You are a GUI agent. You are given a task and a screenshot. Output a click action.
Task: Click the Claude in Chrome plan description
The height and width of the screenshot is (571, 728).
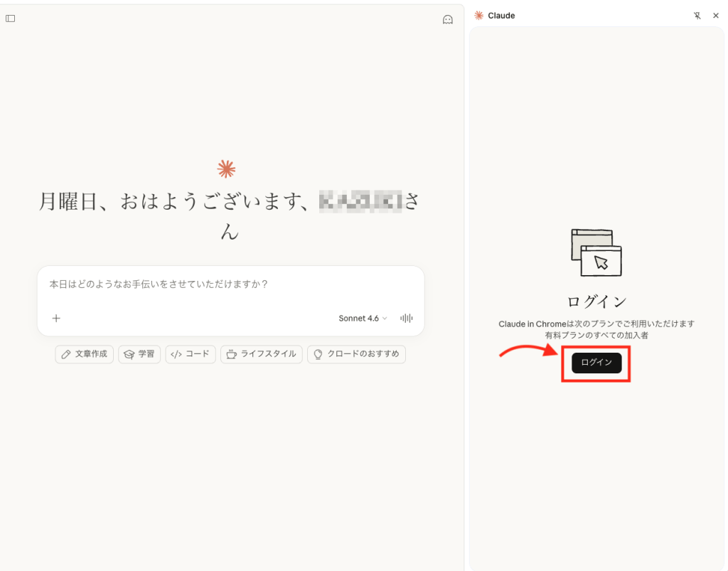596,329
